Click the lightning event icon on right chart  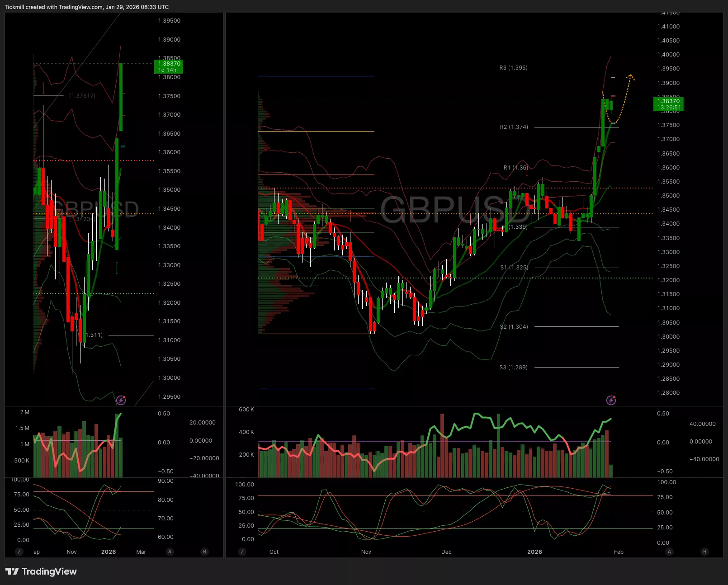[x=611, y=400]
